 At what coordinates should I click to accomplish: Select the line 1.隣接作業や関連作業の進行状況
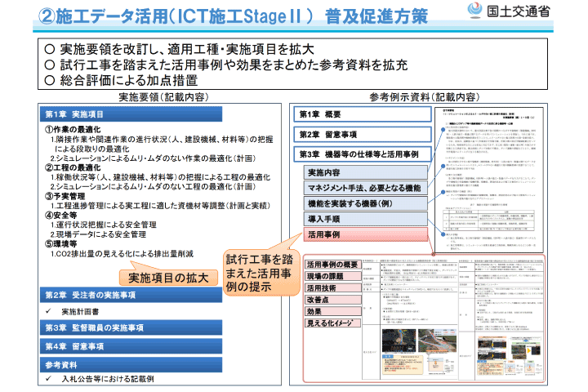click(x=162, y=144)
